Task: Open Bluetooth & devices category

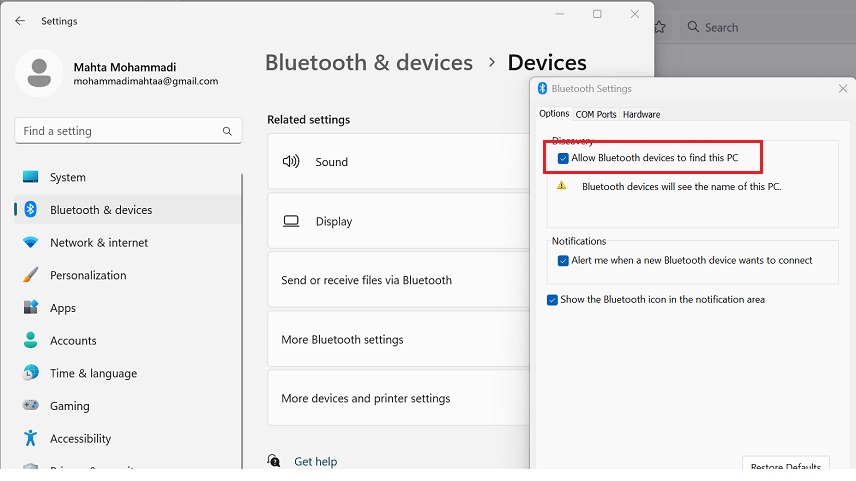Action: point(128,210)
